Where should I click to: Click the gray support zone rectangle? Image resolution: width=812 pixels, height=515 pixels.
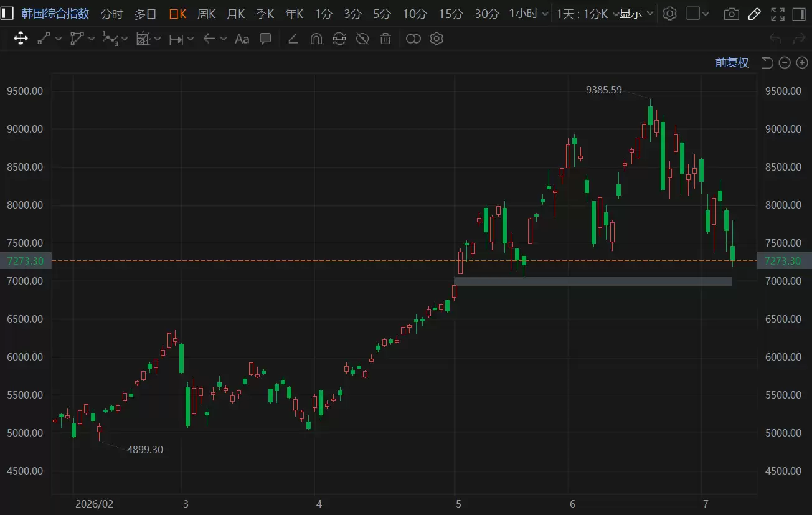(593, 281)
